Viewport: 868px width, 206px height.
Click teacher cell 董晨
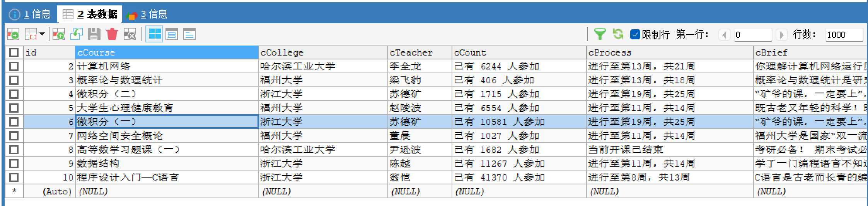coord(420,136)
